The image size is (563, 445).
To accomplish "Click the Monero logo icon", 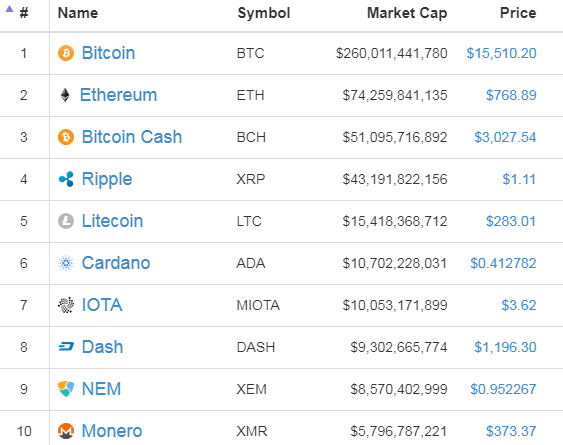I will (x=66, y=431).
